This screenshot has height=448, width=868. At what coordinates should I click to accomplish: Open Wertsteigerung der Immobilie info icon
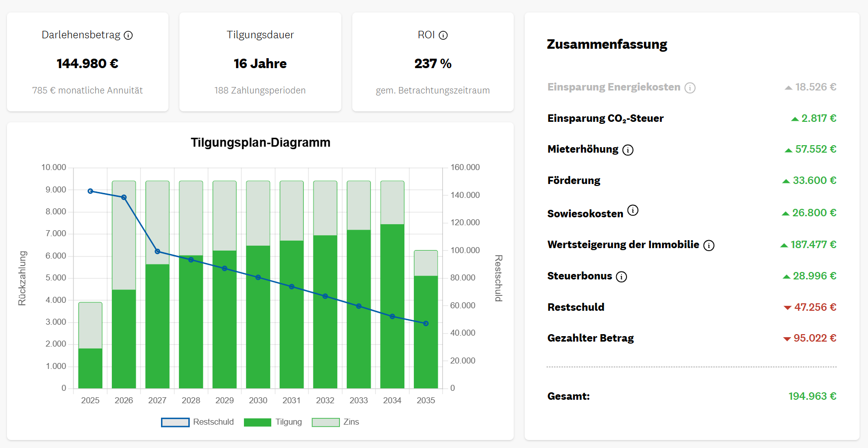pos(709,246)
